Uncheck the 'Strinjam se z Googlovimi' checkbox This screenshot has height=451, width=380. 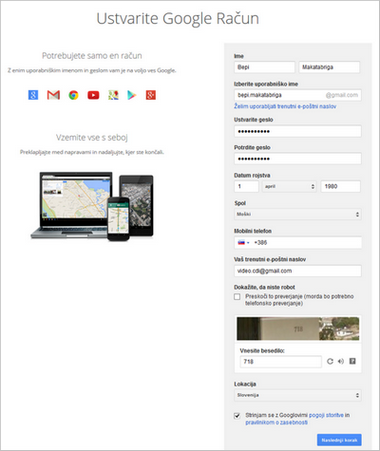237,416
